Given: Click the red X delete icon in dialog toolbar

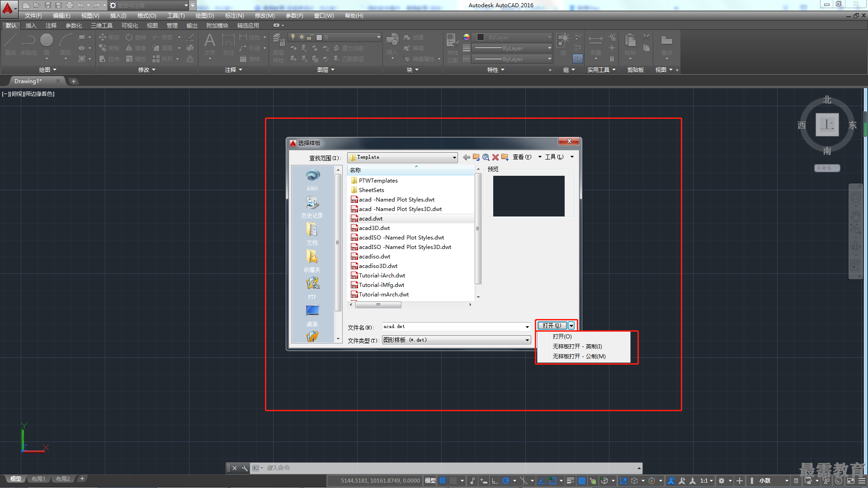Looking at the screenshot, I should tap(495, 157).
